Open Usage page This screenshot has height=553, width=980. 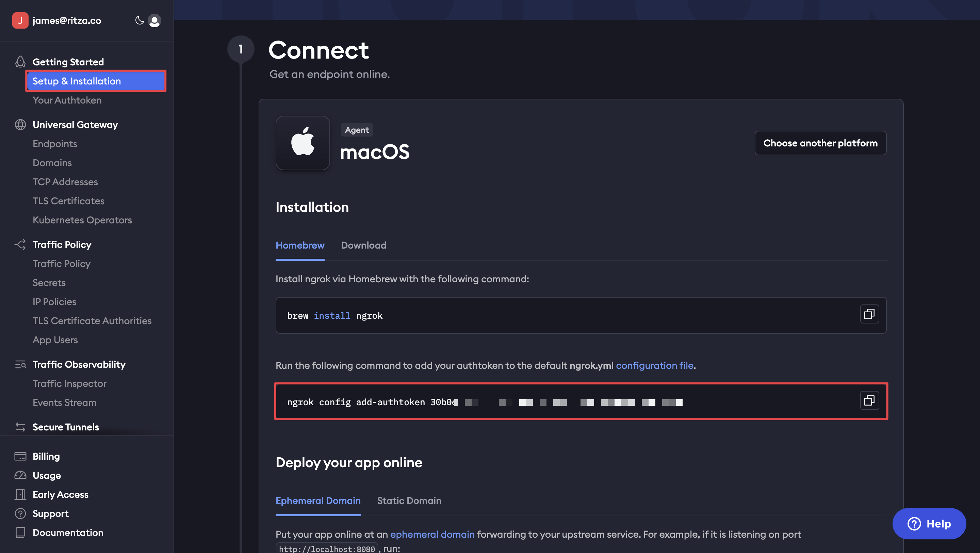(47, 475)
